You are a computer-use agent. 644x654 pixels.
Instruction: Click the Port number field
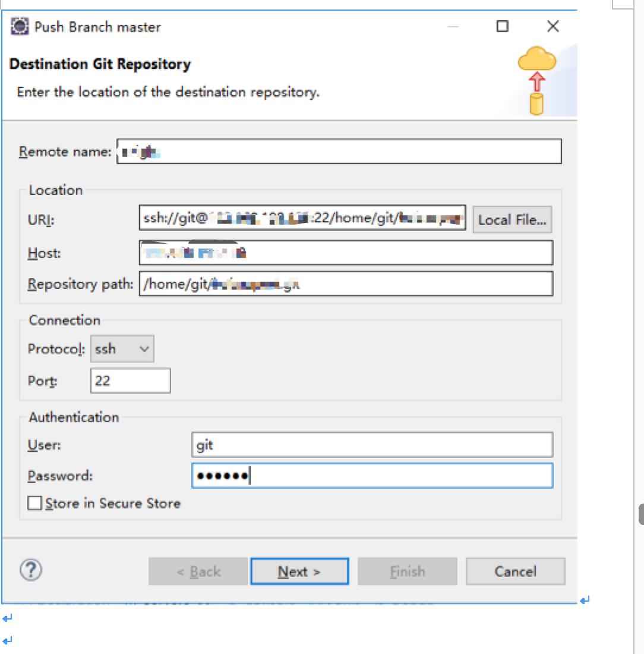pyautogui.click(x=131, y=381)
